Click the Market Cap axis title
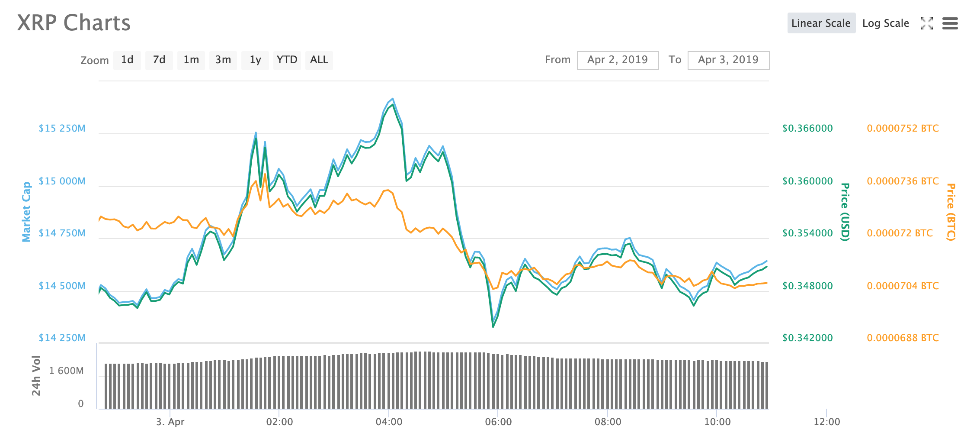 coord(26,212)
